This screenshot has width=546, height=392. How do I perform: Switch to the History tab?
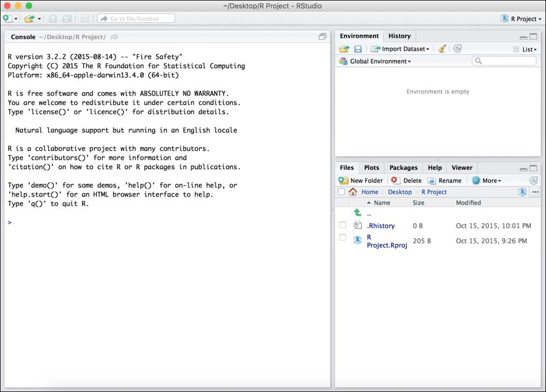tap(400, 36)
